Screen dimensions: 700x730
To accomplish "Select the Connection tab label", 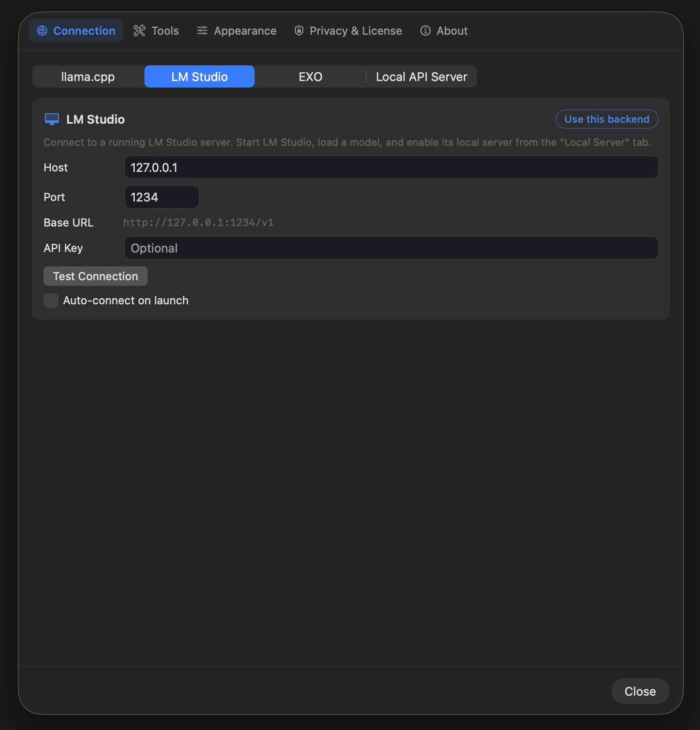I will [x=84, y=31].
